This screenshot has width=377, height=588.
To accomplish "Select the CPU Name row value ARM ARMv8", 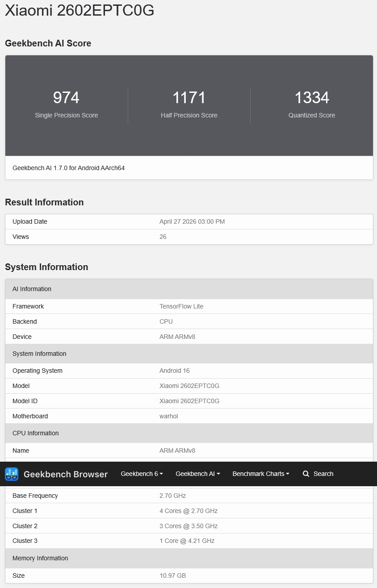I will click(x=177, y=450).
